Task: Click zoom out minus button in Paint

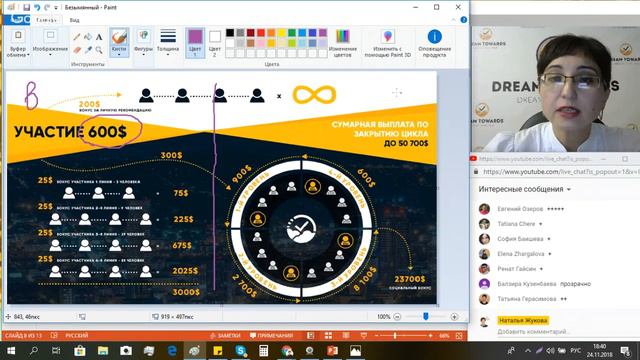Action: 397,317
